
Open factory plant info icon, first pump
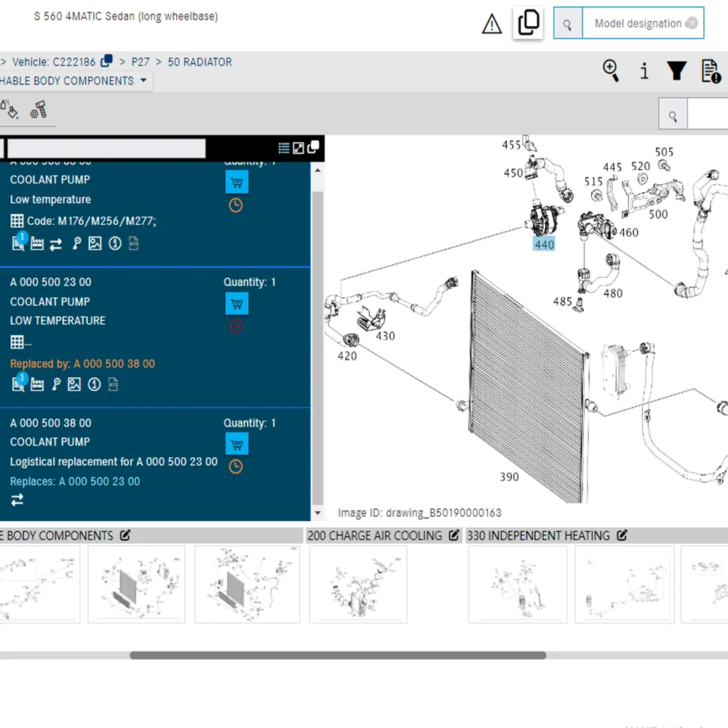[37, 244]
